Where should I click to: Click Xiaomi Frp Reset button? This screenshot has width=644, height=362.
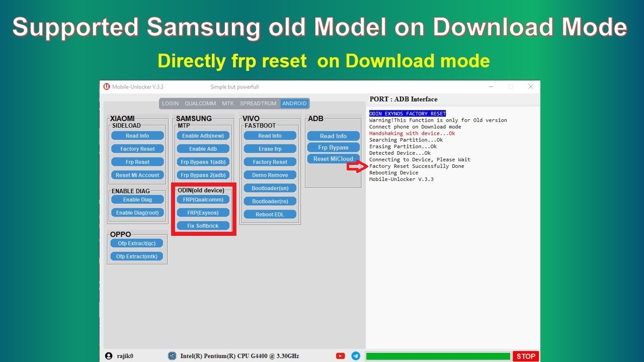click(137, 162)
